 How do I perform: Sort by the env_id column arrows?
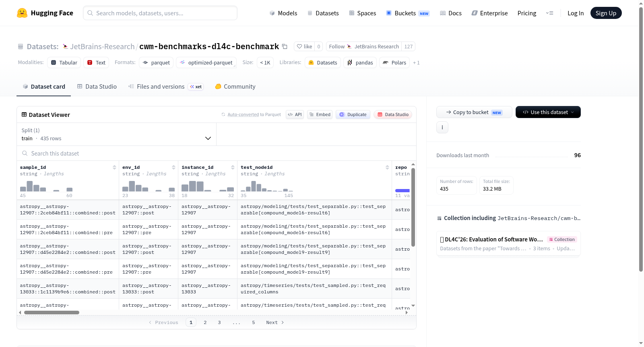[173, 167]
